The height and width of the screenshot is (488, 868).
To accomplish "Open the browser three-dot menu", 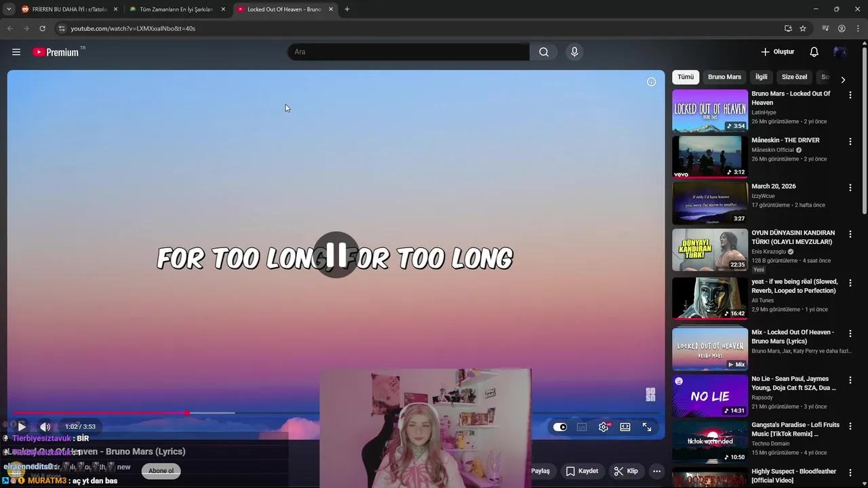I will (x=857, y=28).
